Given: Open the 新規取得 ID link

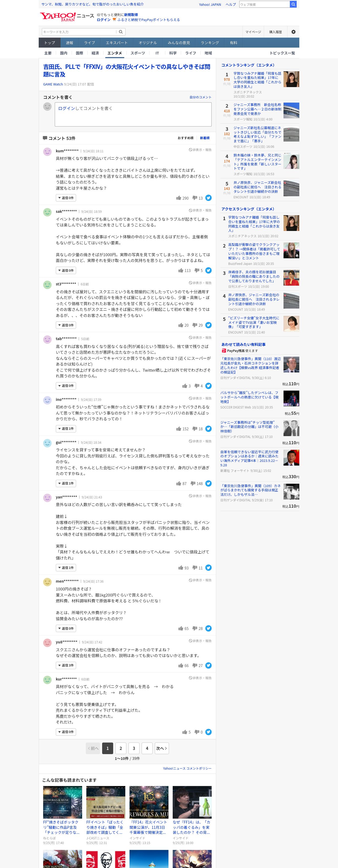Looking at the screenshot, I should (131, 15).
